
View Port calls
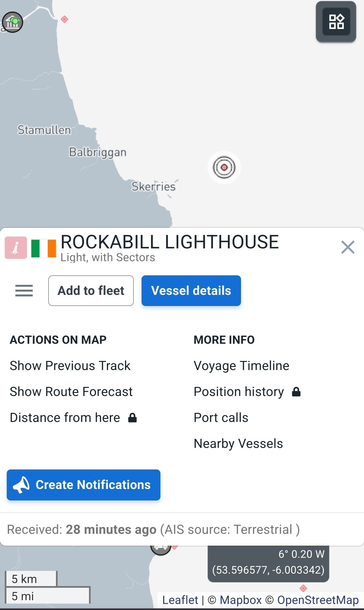221,418
